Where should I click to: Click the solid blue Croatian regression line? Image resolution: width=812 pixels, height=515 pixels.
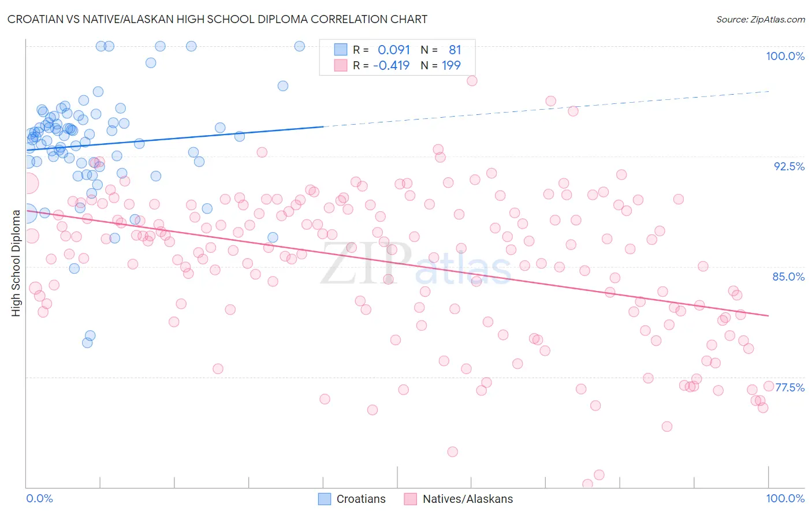(x=174, y=138)
